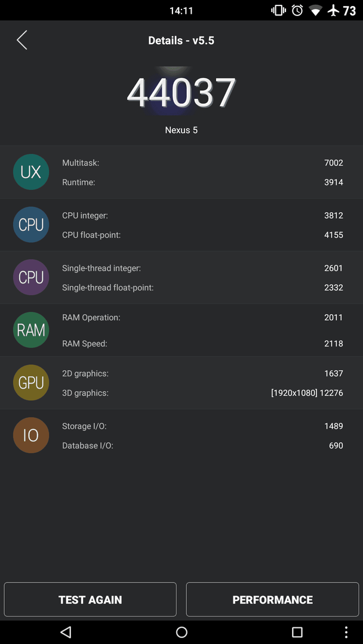This screenshot has width=363, height=644.
Task: Open the PERFORMANCE button
Action: tap(273, 600)
